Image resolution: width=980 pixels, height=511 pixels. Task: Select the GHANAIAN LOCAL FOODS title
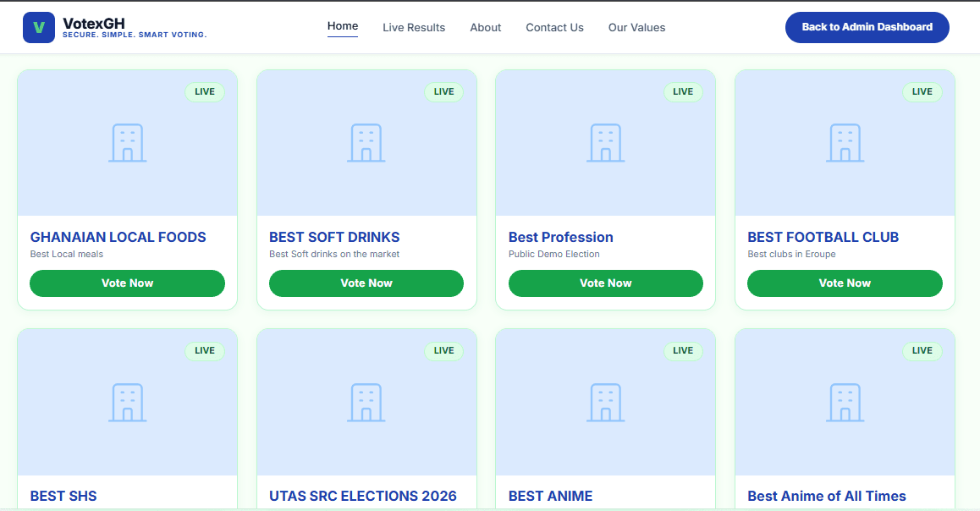click(x=118, y=238)
